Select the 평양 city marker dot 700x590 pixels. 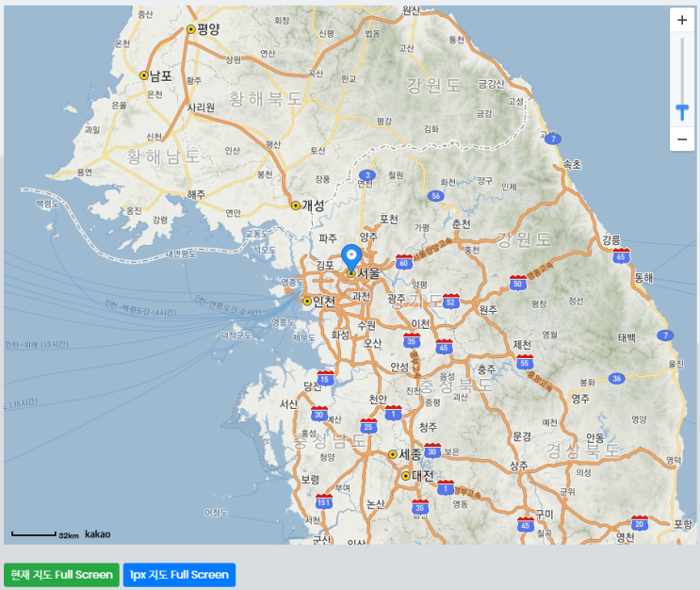[x=191, y=29]
